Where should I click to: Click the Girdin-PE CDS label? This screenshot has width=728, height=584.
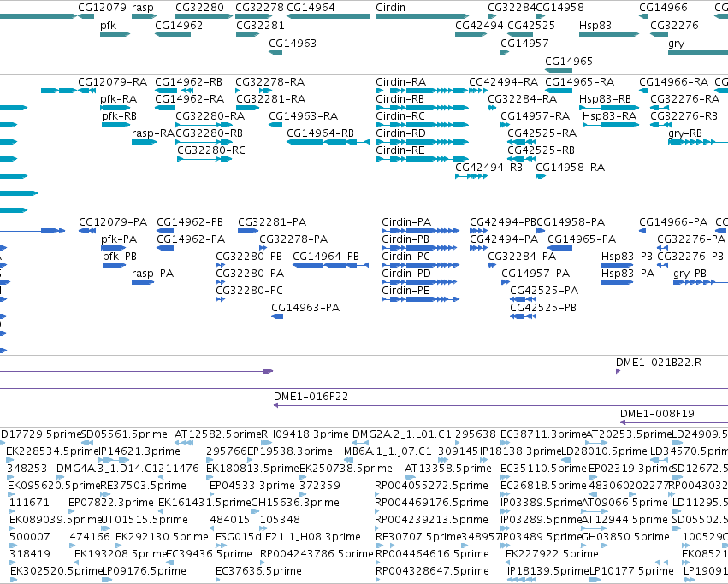point(405,290)
